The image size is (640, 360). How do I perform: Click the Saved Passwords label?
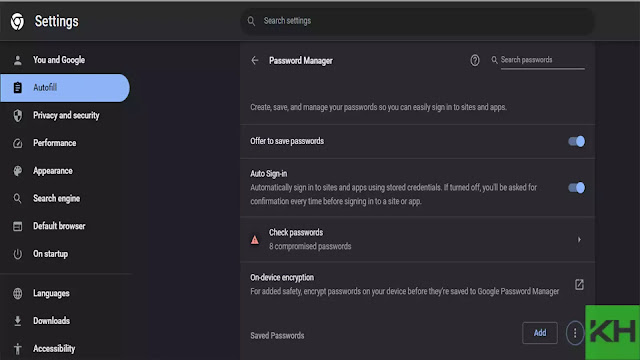(277, 336)
